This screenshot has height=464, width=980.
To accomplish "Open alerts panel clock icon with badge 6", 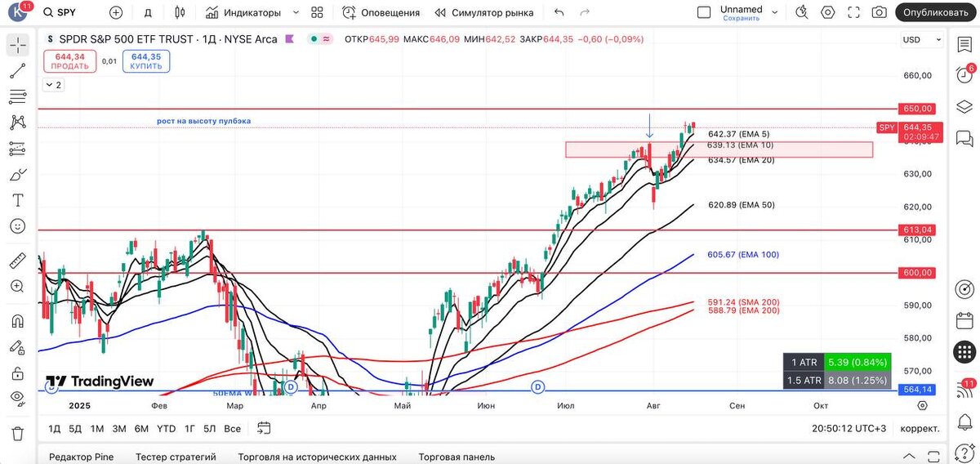I will click(x=964, y=75).
